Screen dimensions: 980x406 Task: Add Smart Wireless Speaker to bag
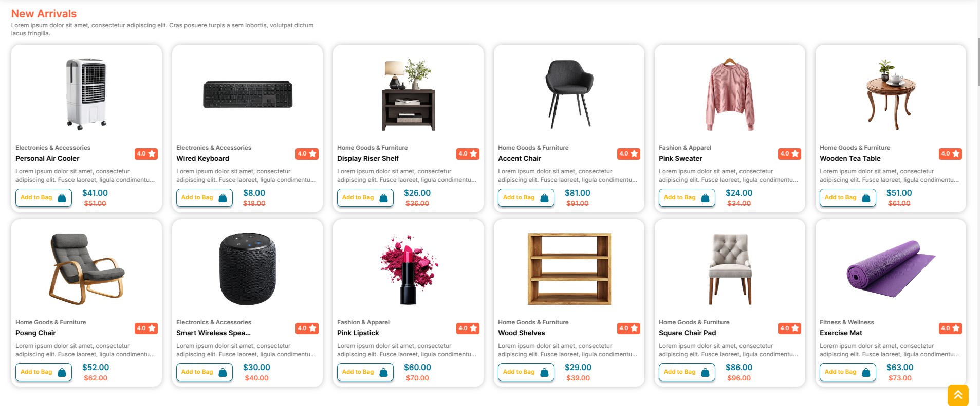click(x=204, y=372)
